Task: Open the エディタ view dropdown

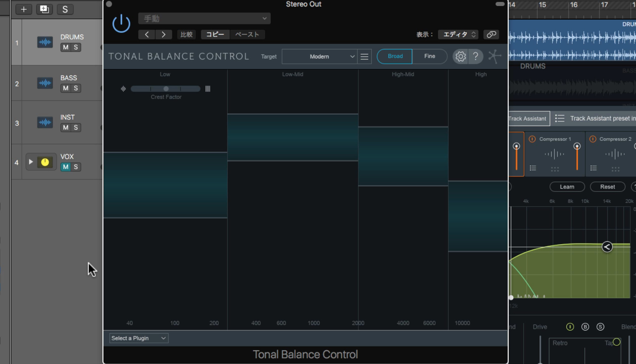Action: [x=458, y=34]
